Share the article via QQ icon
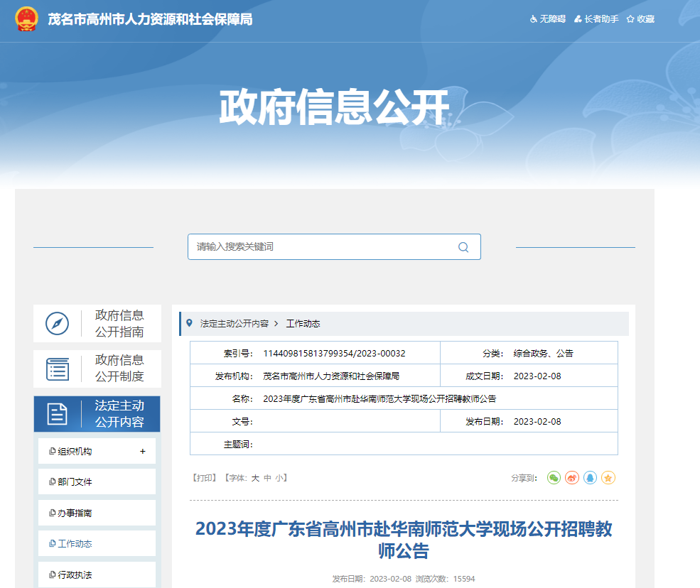The image size is (700, 588). (x=590, y=478)
